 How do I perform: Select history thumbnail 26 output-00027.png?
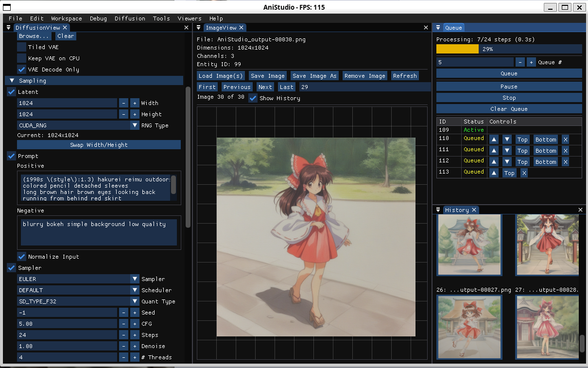(469, 328)
